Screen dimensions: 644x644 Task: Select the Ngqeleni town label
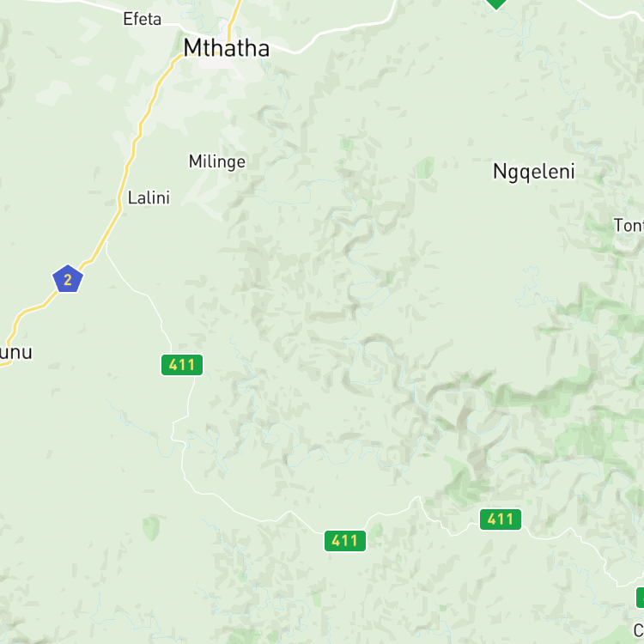pos(533,171)
